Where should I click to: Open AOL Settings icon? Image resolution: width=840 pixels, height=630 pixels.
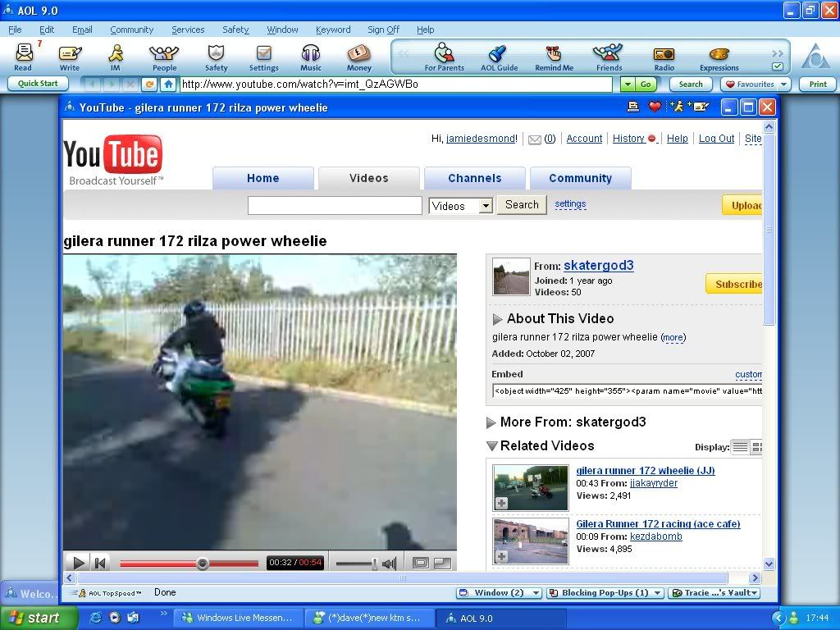[263, 57]
